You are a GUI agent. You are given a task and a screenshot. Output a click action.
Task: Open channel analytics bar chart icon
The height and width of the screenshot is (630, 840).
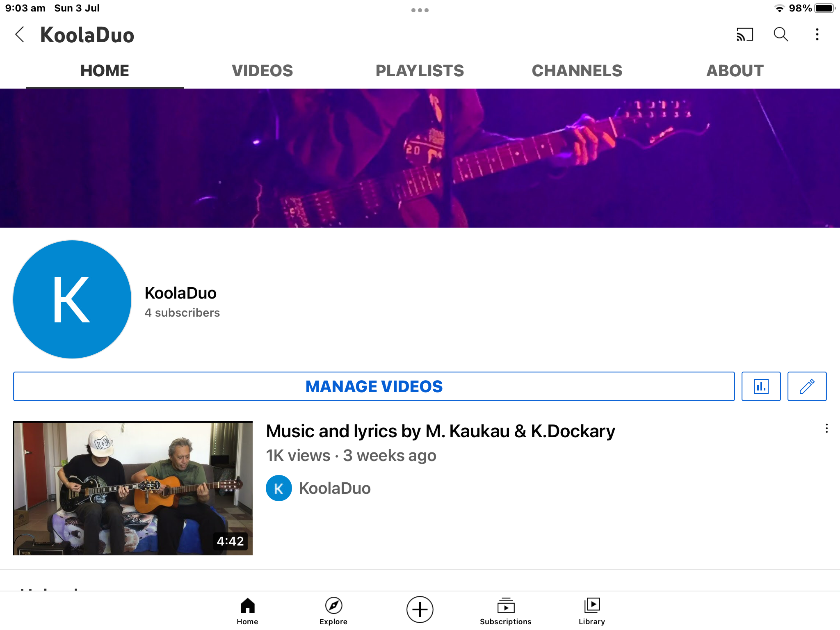(761, 386)
